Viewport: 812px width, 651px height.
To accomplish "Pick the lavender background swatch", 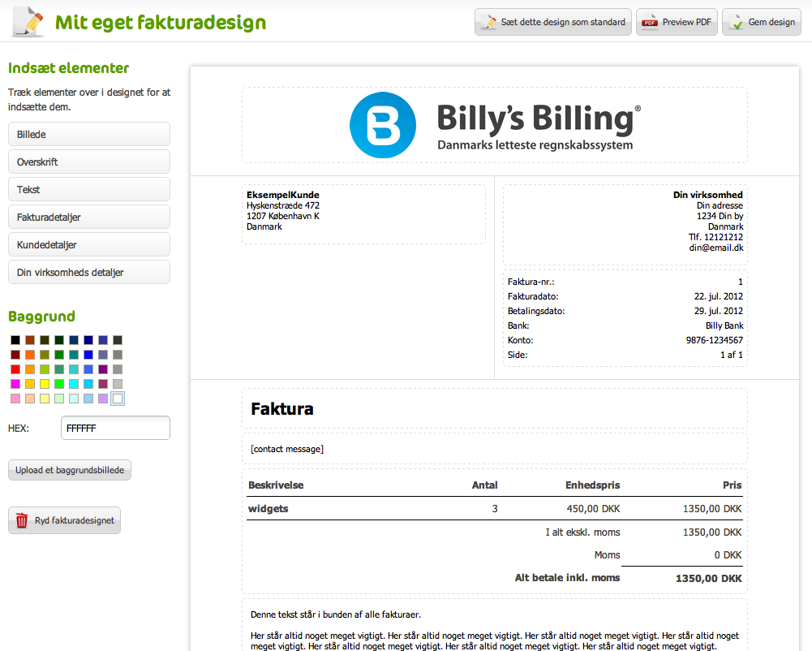I will tap(103, 398).
